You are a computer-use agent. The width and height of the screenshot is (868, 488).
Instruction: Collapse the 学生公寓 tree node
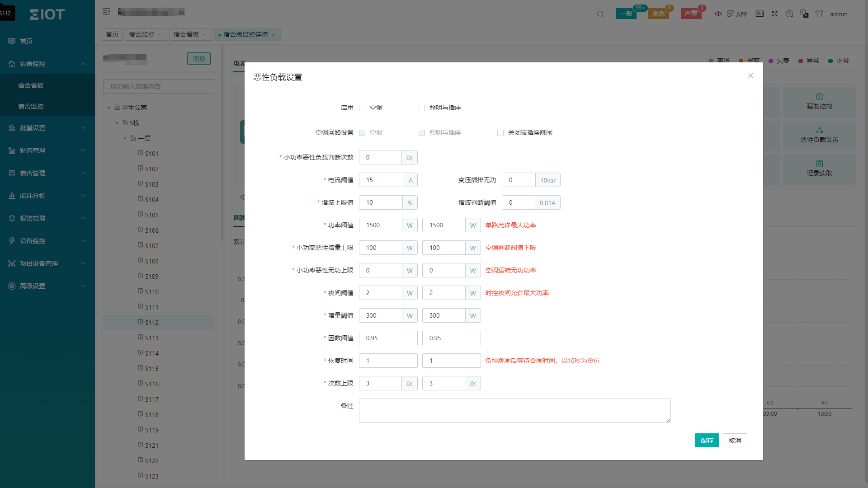108,108
